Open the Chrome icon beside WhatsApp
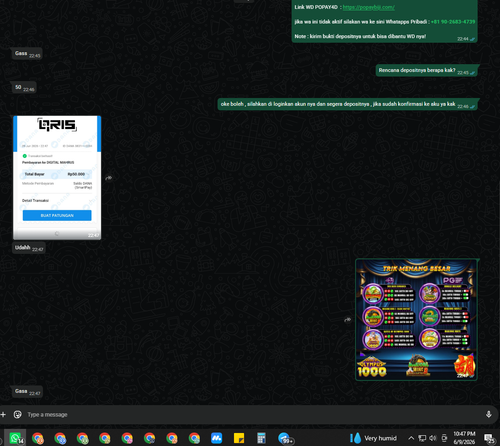500x446 pixels. click(37, 438)
